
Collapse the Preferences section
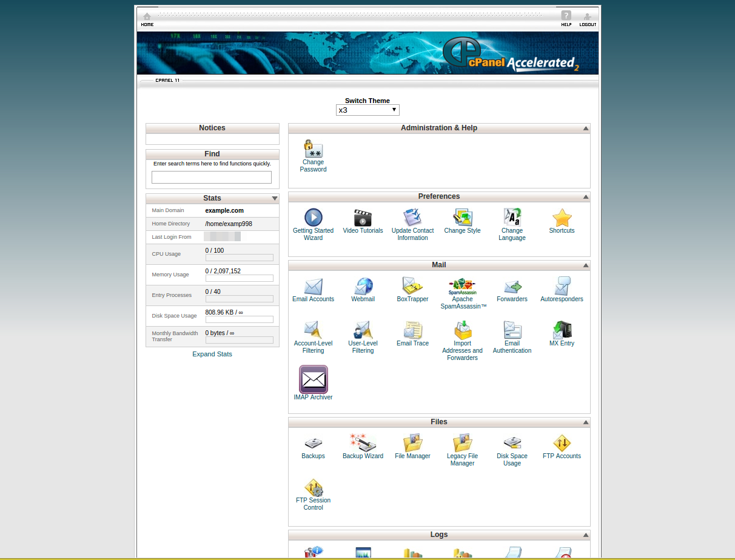point(586,197)
